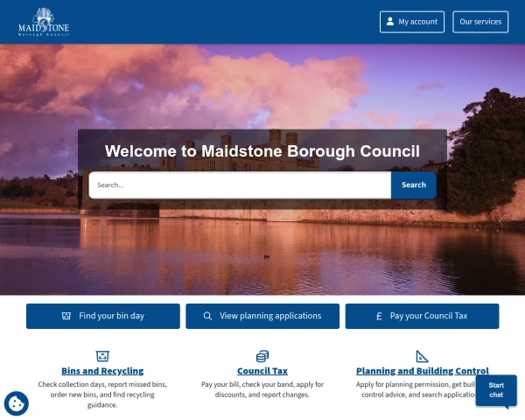Focus the Search text field
The height and width of the screenshot is (420, 525).
(x=240, y=185)
